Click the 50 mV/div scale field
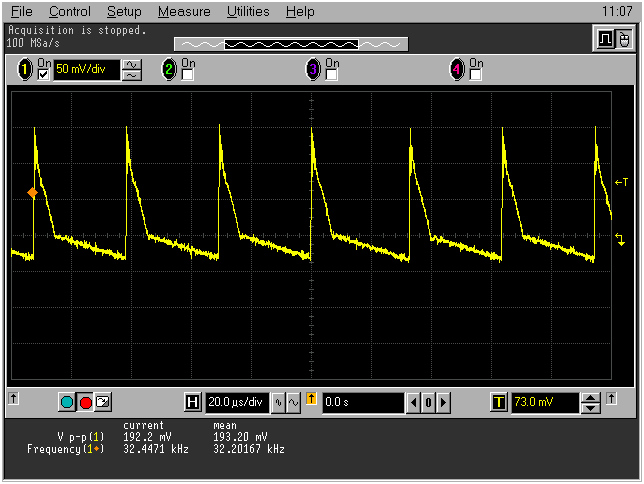644x484 pixels. pos(86,69)
